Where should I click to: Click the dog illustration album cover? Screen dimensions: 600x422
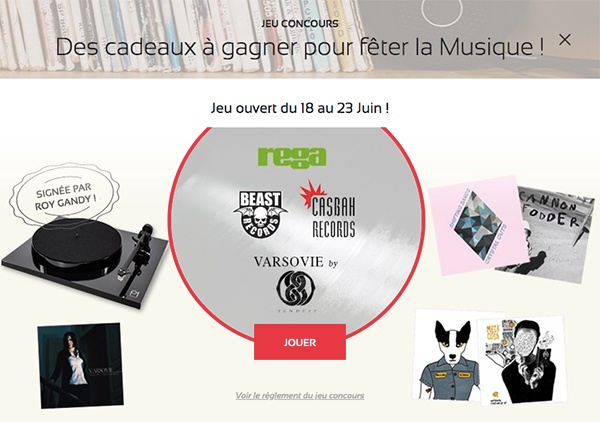[x=448, y=355]
